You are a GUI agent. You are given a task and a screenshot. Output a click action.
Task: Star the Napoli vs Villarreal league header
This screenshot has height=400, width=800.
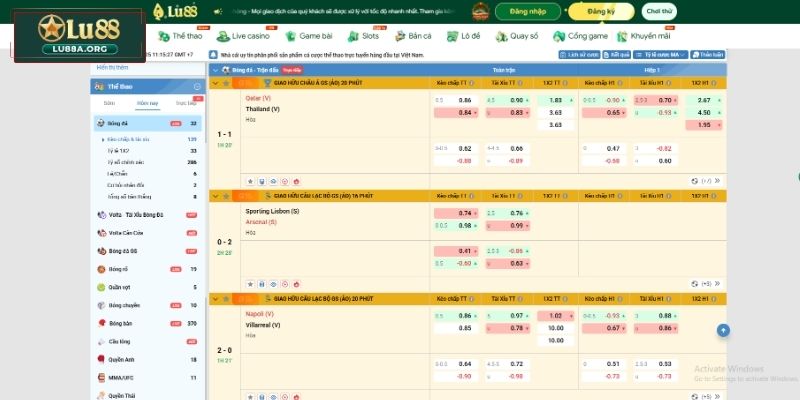coord(227,298)
